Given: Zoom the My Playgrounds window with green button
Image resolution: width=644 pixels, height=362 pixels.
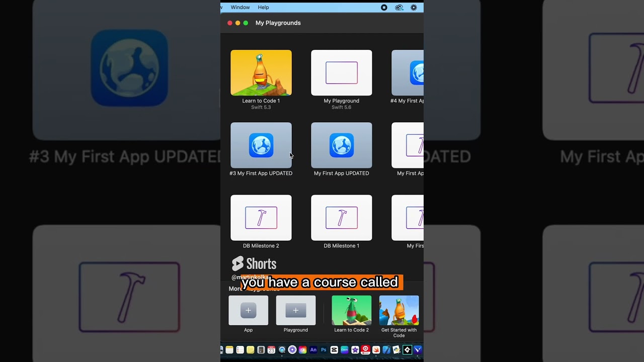Looking at the screenshot, I should coord(246,23).
